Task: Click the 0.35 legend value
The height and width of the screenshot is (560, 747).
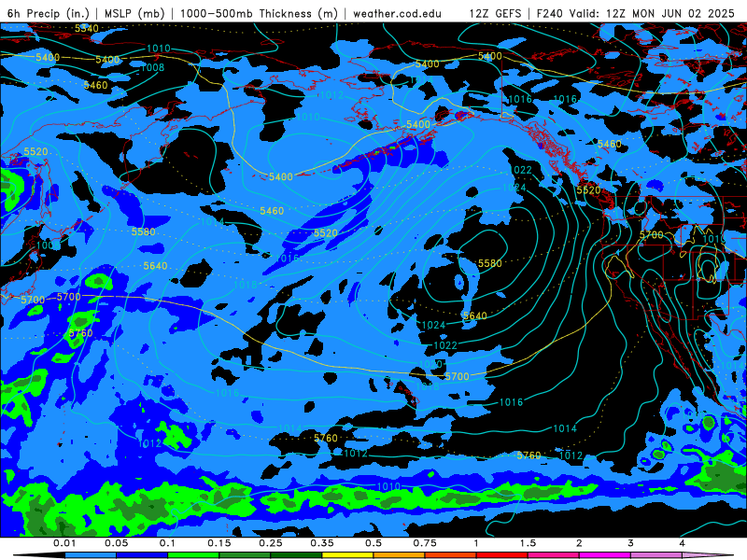Action: pos(322,543)
